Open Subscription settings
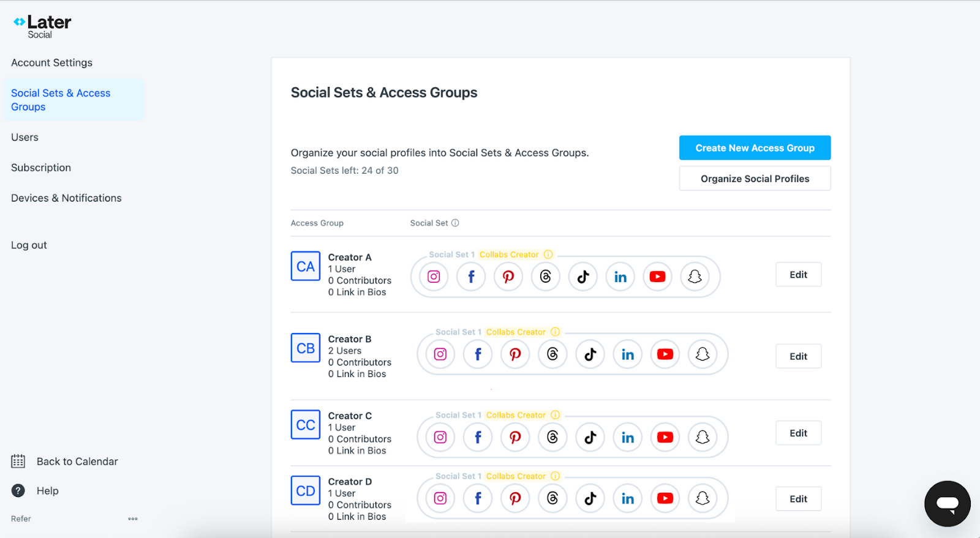 [x=41, y=168]
